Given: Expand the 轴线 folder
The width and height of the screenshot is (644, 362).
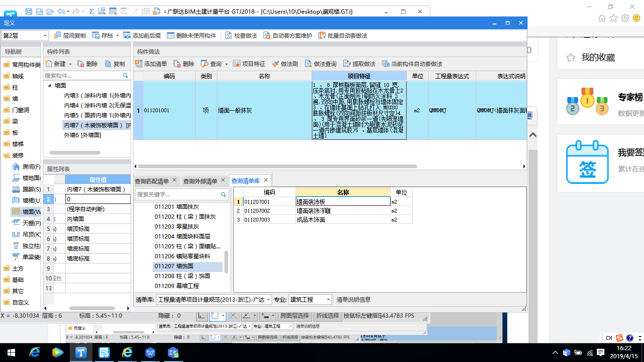Looking at the screenshot, I should 6,76.
